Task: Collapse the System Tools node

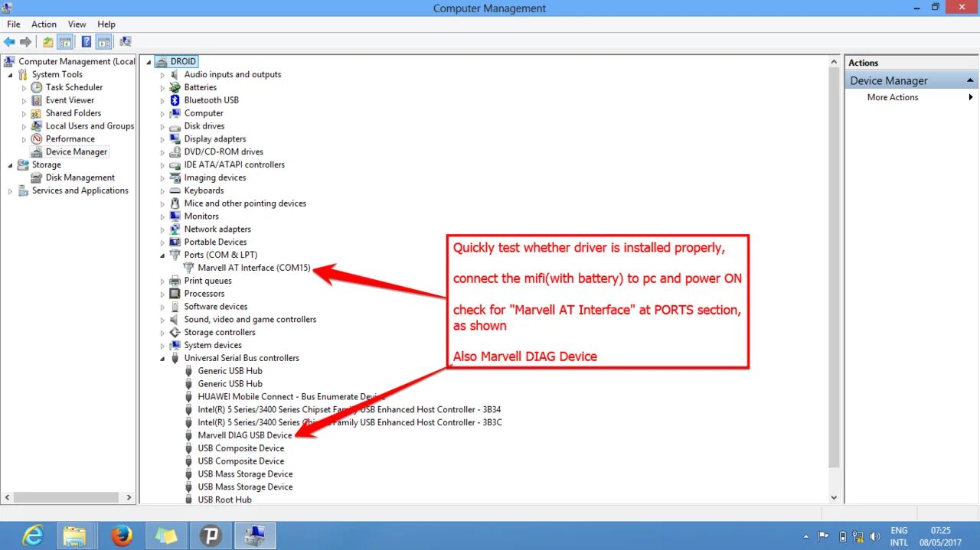Action: [x=10, y=75]
